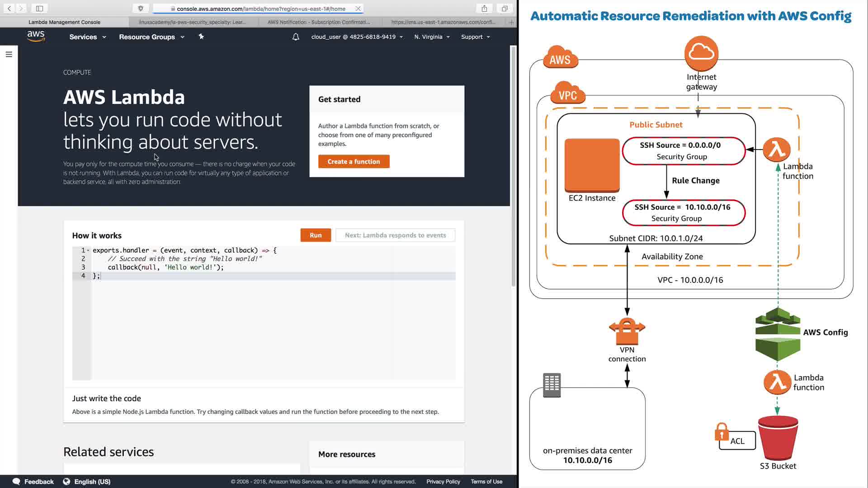
Task: Click the Create a function button
Action: click(x=354, y=162)
